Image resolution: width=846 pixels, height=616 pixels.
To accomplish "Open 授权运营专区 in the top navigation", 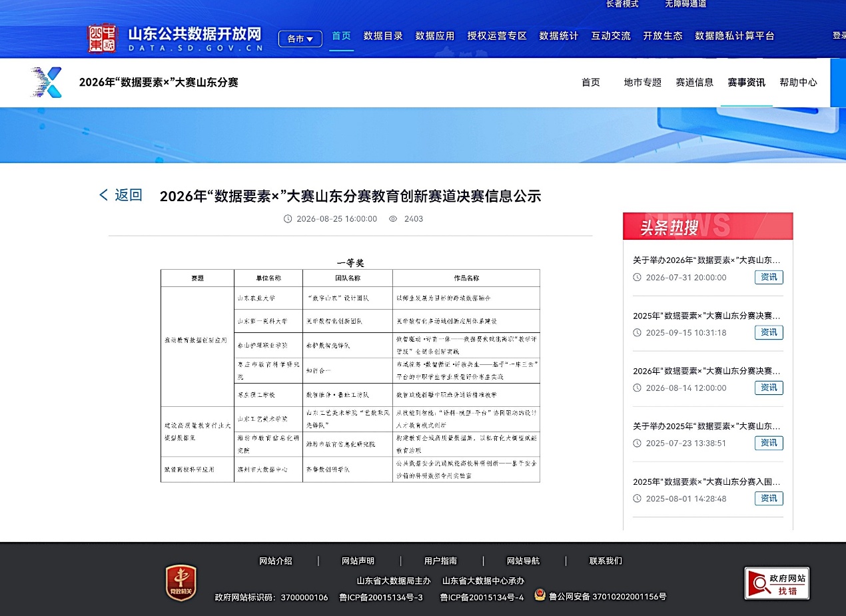I will 497,36.
